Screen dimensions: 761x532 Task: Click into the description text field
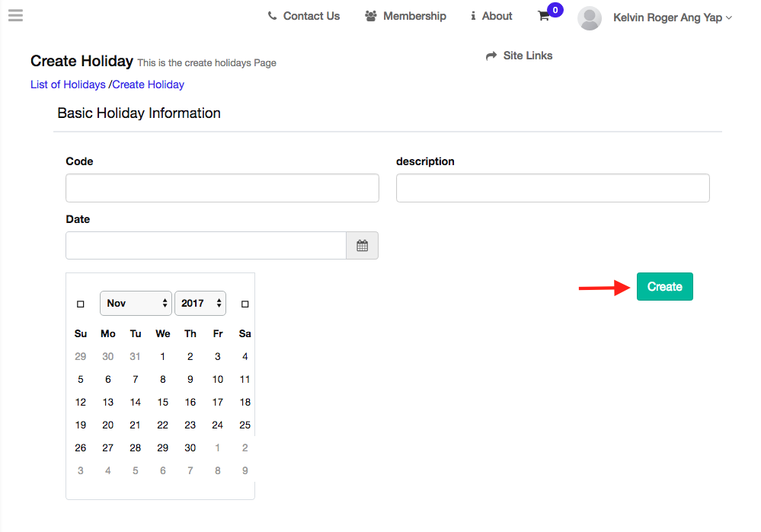point(552,188)
